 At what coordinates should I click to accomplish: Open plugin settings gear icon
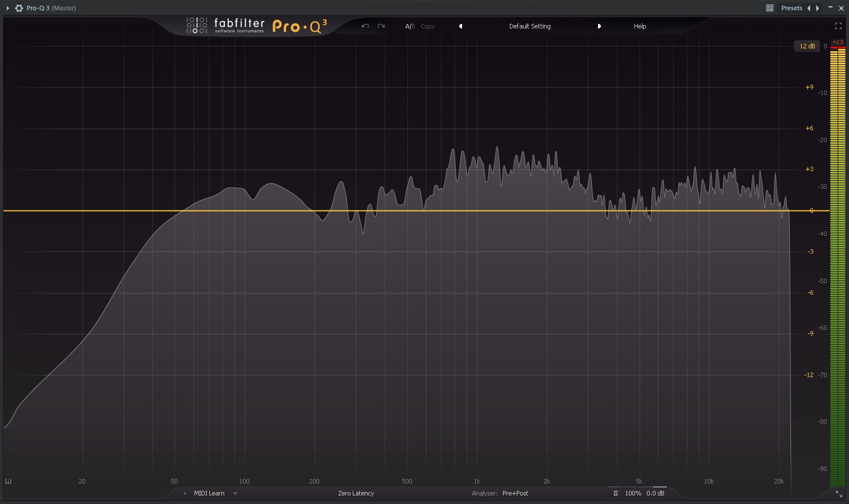coord(19,8)
